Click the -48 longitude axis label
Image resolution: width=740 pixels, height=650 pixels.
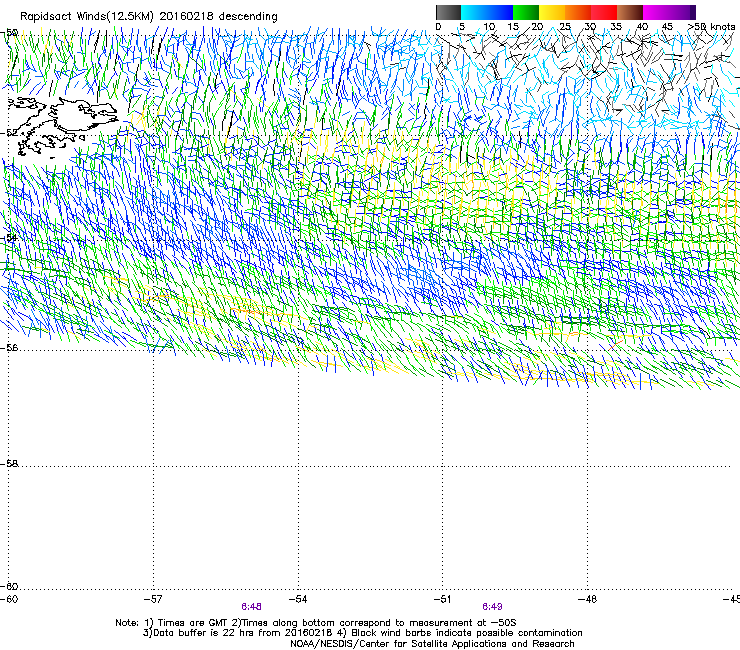[587, 599]
